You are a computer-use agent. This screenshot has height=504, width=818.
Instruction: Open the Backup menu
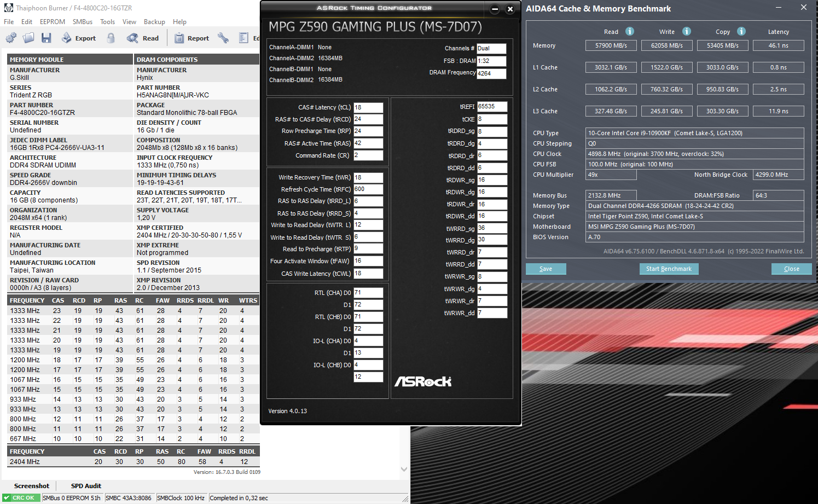pyautogui.click(x=154, y=22)
